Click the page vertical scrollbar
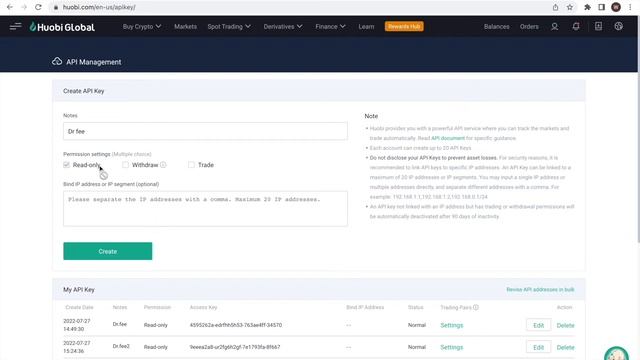Image resolution: width=640 pixels, height=360 pixels. [638, 131]
